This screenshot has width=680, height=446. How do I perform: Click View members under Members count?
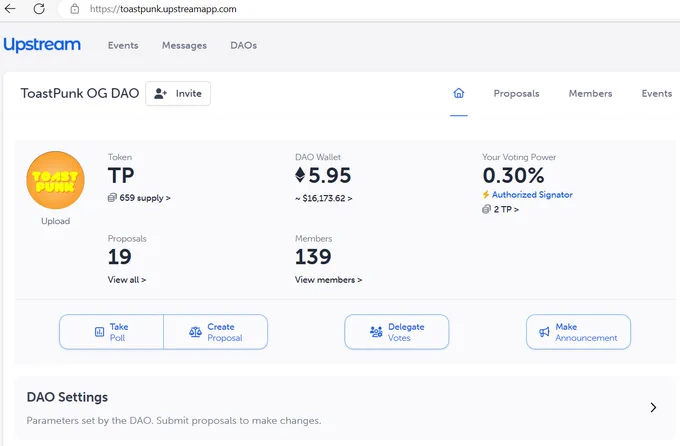(x=328, y=280)
